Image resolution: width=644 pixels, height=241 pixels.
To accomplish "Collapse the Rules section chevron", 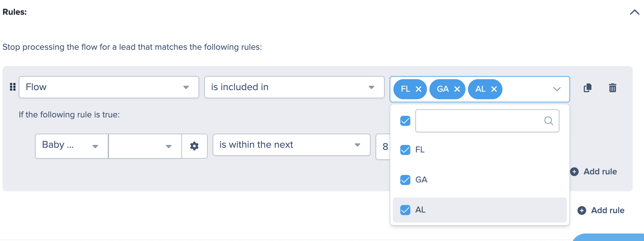I will [635, 12].
